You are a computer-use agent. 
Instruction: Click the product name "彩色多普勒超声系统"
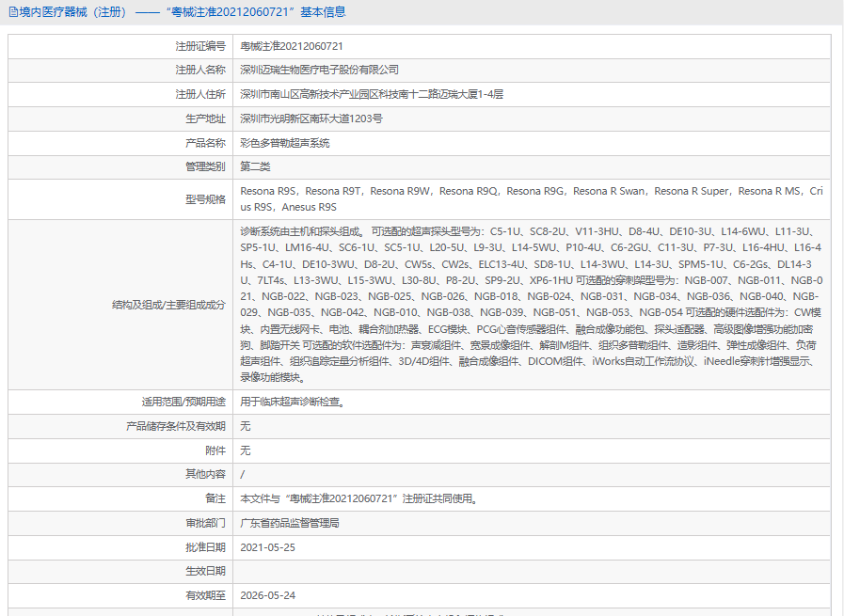point(285,143)
